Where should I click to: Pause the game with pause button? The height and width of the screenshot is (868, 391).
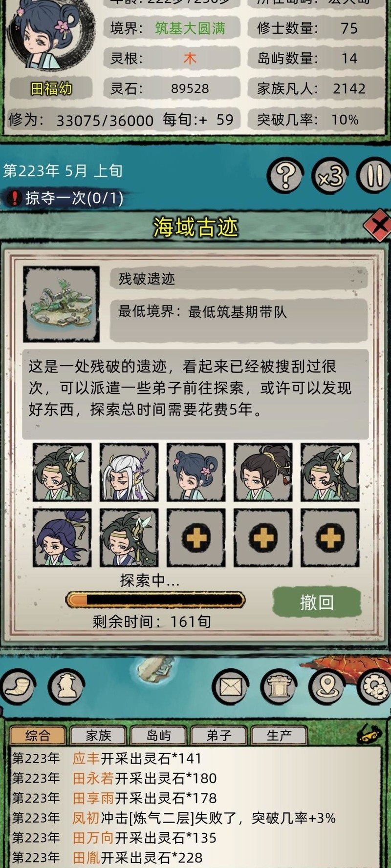point(375,176)
